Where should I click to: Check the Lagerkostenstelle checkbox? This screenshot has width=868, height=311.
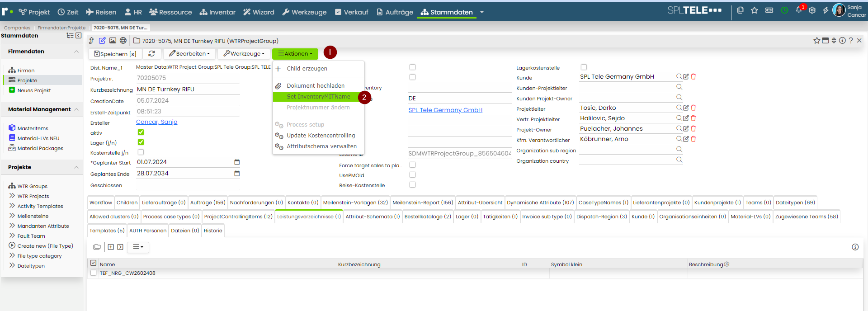point(584,67)
